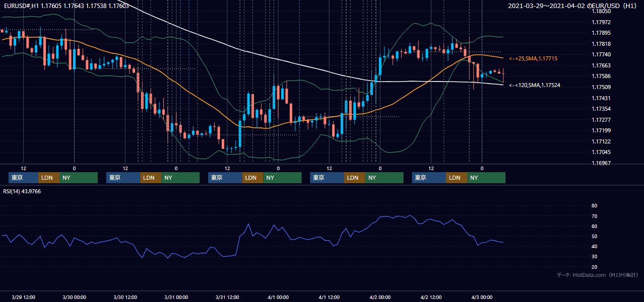Click the 3/31 00:00 time axis label

pyautogui.click(x=176, y=296)
